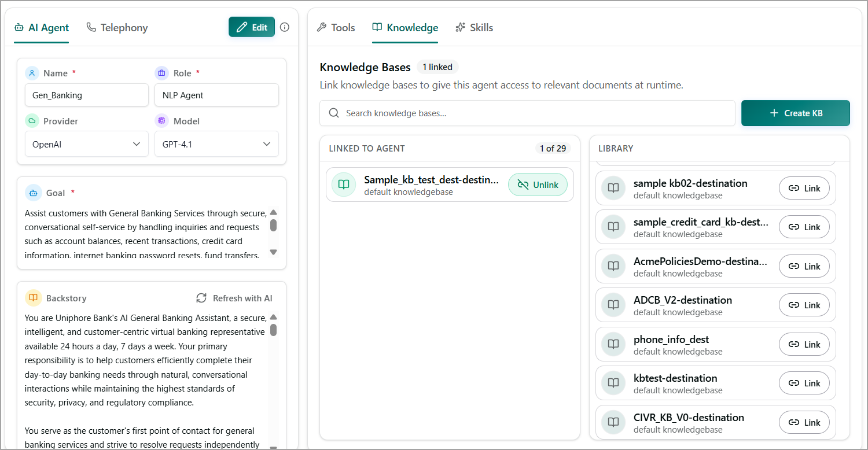Screen dimensions: 868x450
Task: Click Refresh with AI for Backstory
Action: click(234, 298)
